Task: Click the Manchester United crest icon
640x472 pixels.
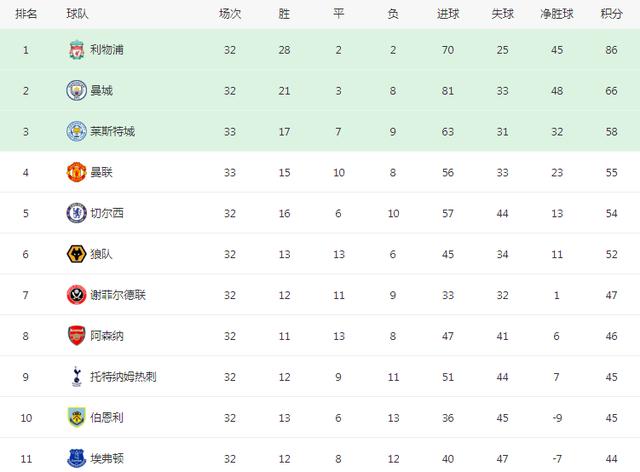Action: click(x=76, y=172)
